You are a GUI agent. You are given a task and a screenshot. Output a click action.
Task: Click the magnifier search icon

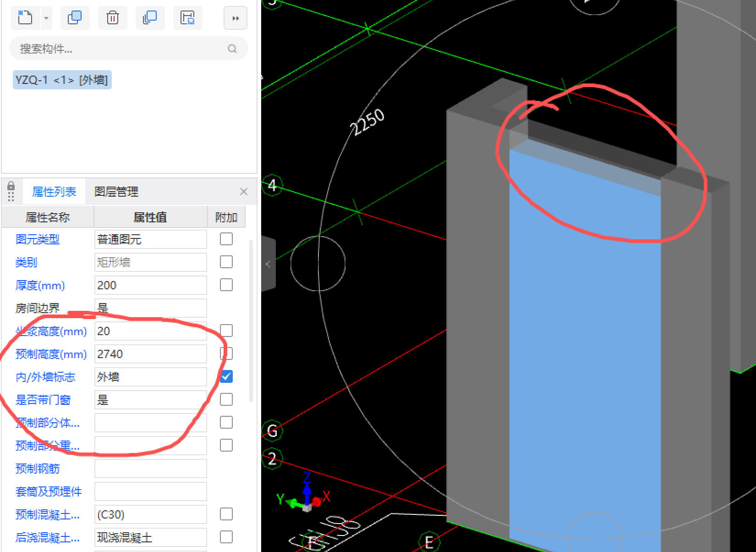(232, 49)
